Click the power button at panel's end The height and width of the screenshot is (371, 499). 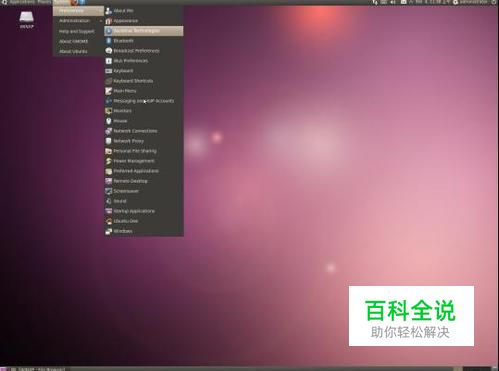494,2
